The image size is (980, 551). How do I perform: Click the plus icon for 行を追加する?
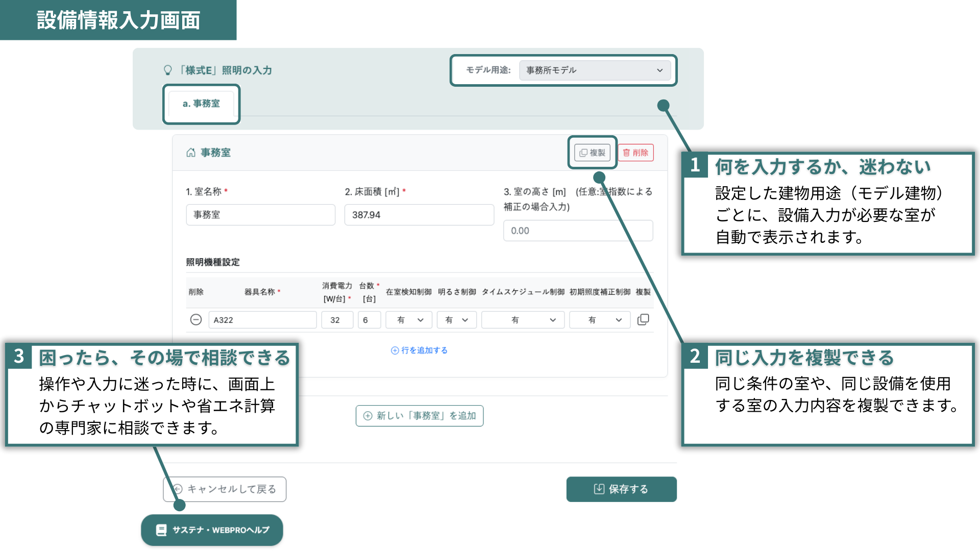pos(395,350)
